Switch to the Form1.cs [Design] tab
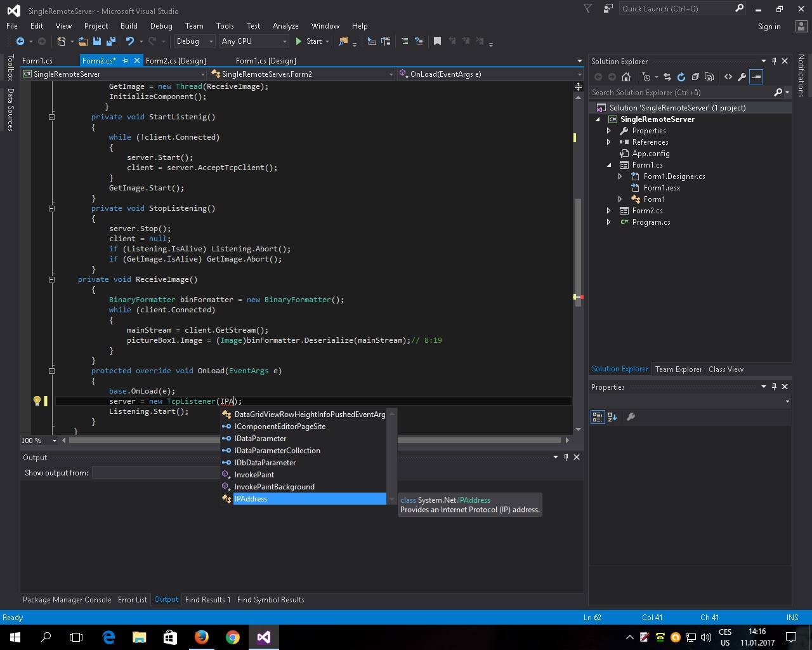Screen dimensions: 812x650 (266, 61)
